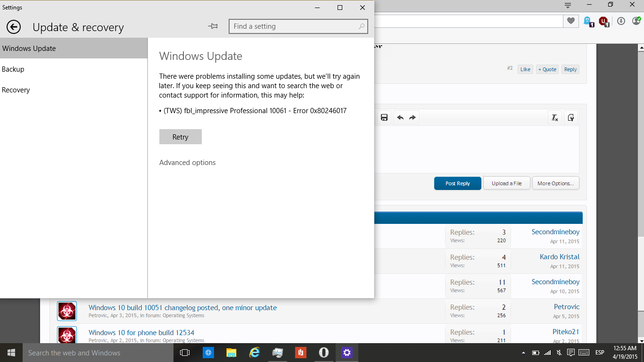The width and height of the screenshot is (644, 362).
Task: Click the taskbar Search the web and Windows box
Action: (98, 353)
